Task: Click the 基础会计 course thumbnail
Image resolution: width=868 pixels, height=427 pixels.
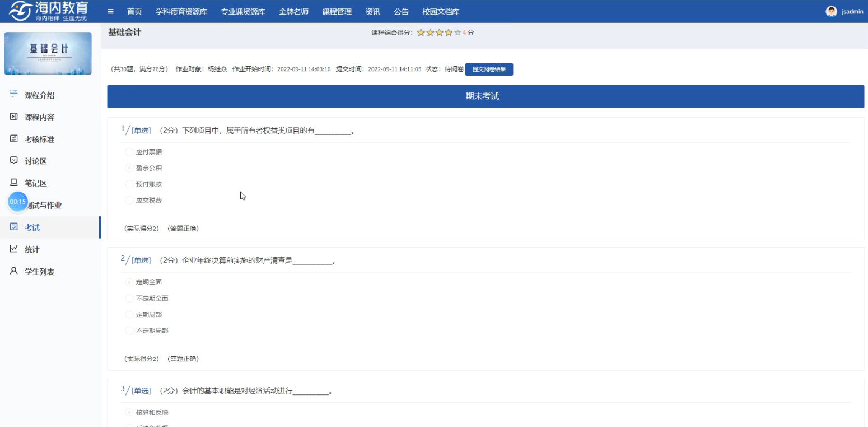Action: (48, 53)
